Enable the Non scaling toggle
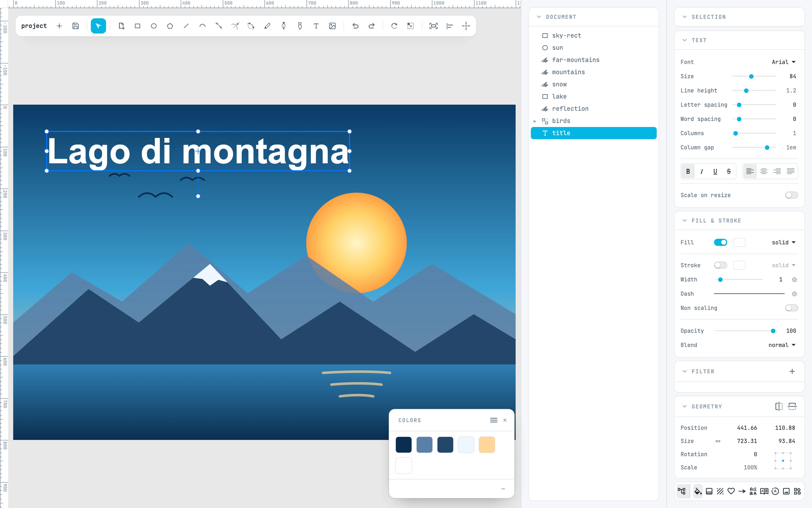 pyautogui.click(x=791, y=308)
